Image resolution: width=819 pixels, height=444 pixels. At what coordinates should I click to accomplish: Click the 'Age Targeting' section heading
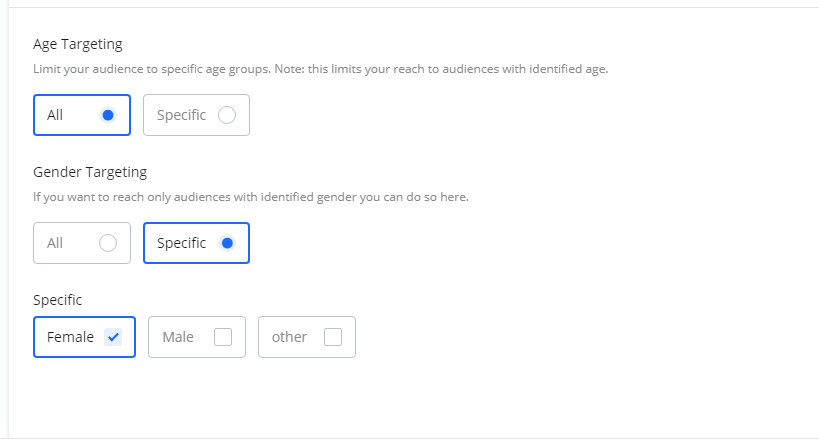[x=78, y=44]
